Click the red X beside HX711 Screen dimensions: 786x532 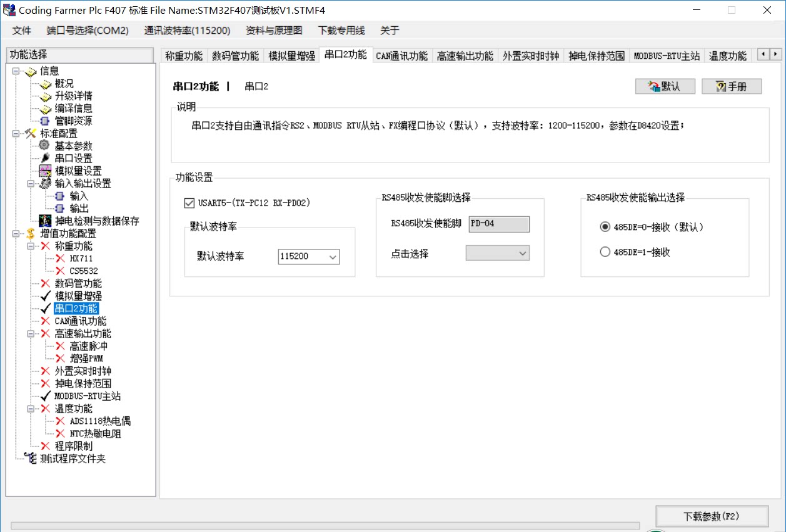(x=61, y=258)
